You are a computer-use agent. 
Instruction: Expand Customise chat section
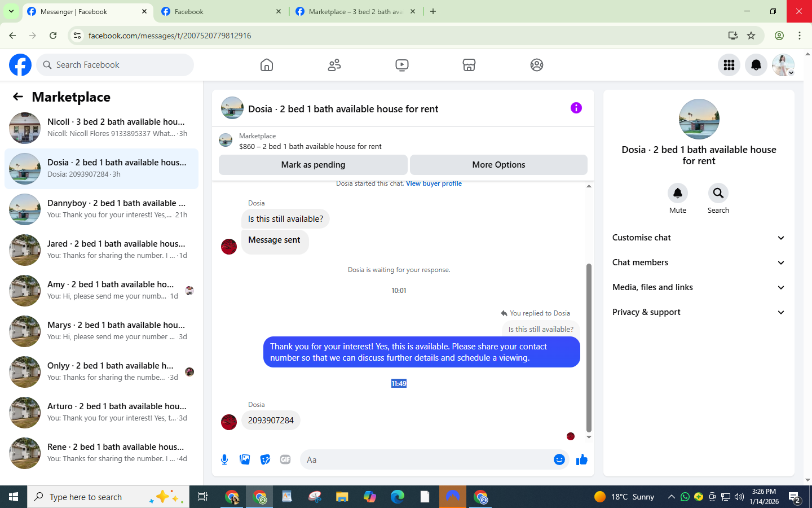699,238
